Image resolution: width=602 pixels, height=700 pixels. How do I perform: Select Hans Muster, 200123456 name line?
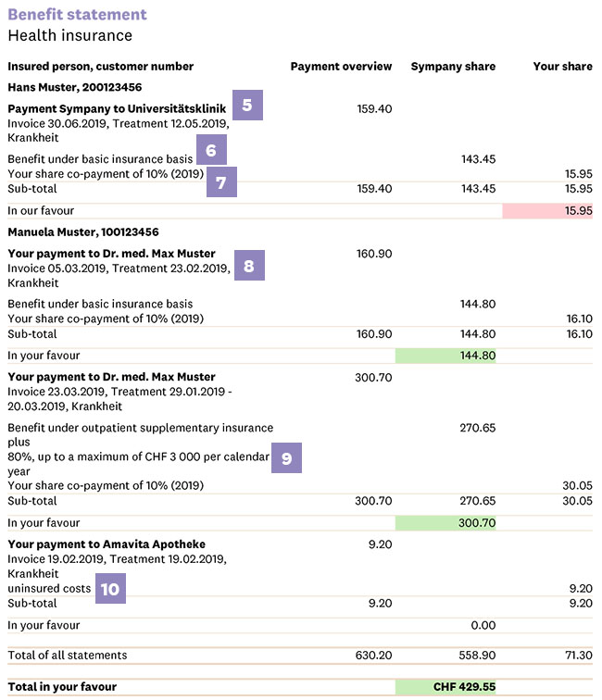(x=75, y=87)
